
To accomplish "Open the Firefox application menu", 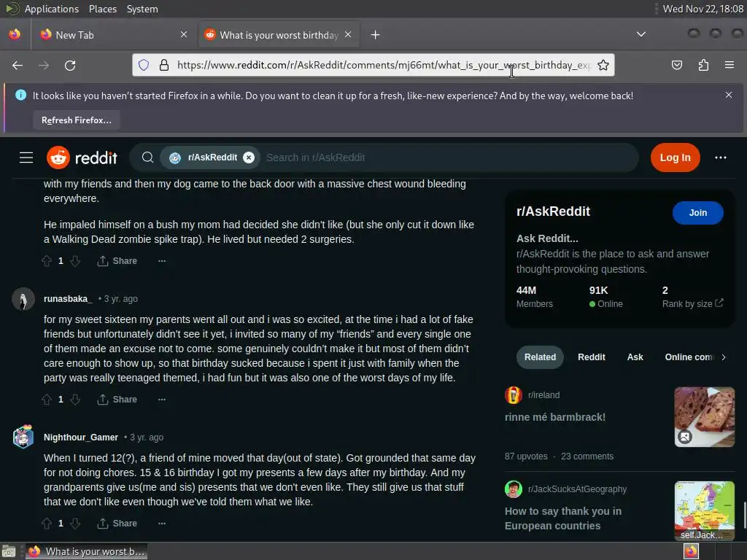I will point(729,65).
